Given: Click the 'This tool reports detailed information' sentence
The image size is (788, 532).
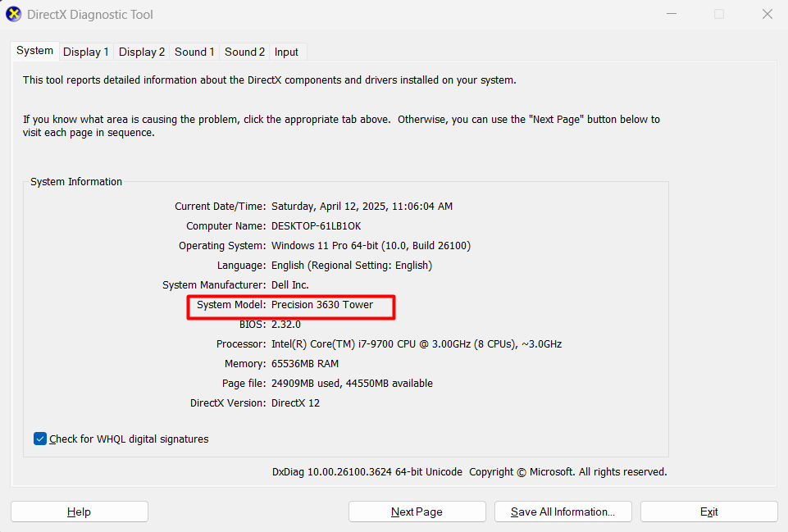Looking at the screenshot, I should pyautogui.click(x=270, y=80).
